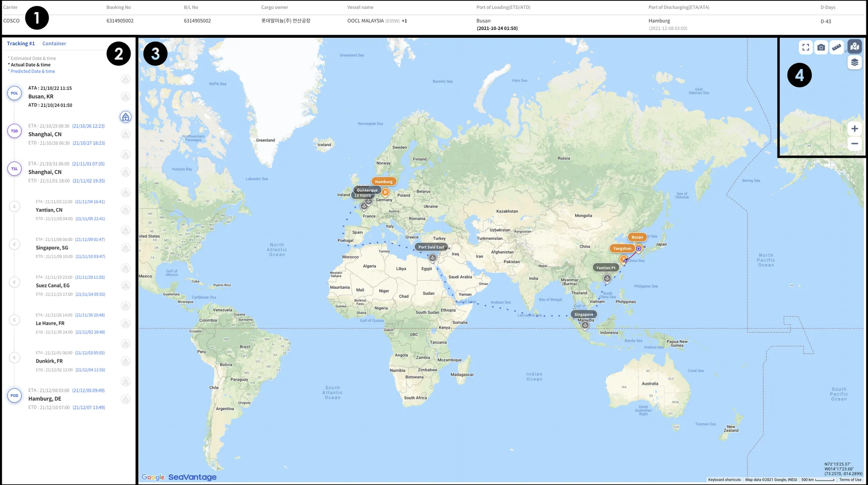This screenshot has width=868, height=485.
Task: Click the TSD Shanghai circle marker
Action: click(14, 131)
